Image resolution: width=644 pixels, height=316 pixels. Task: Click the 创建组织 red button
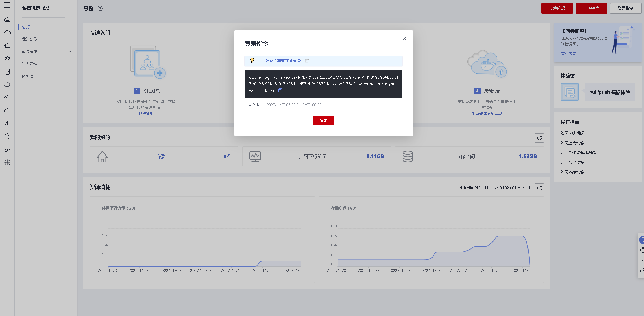557,8
